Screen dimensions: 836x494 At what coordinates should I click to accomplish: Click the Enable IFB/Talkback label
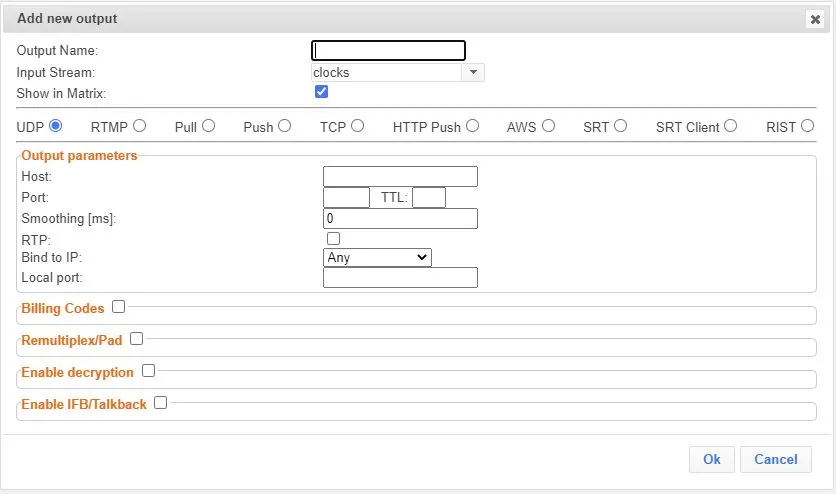point(84,404)
